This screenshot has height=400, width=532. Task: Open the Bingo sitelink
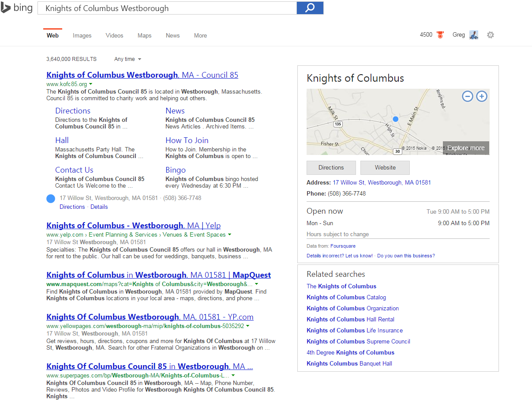(176, 170)
